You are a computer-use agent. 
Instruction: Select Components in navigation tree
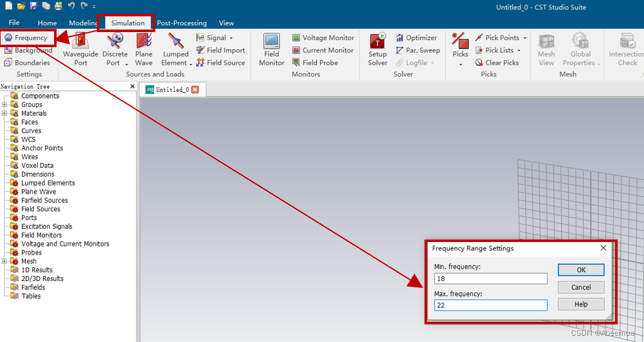coord(40,96)
